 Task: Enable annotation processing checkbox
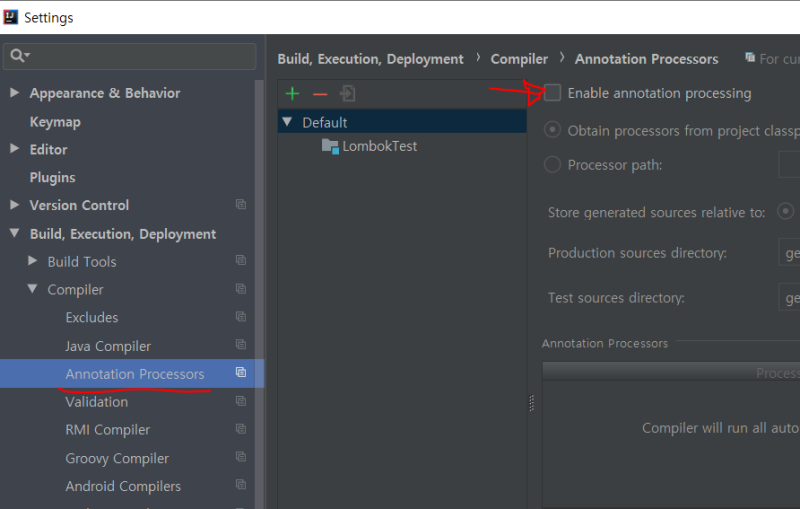pos(553,93)
